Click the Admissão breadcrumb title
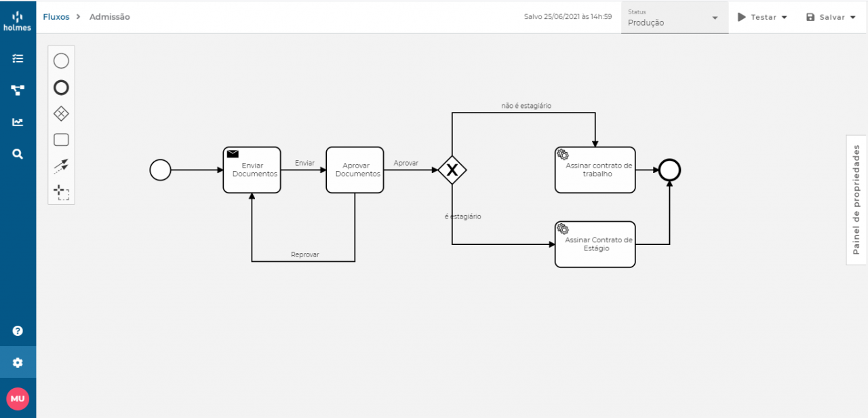This screenshot has height=418, width=868. pyautogui.click(x=110, y=16)
